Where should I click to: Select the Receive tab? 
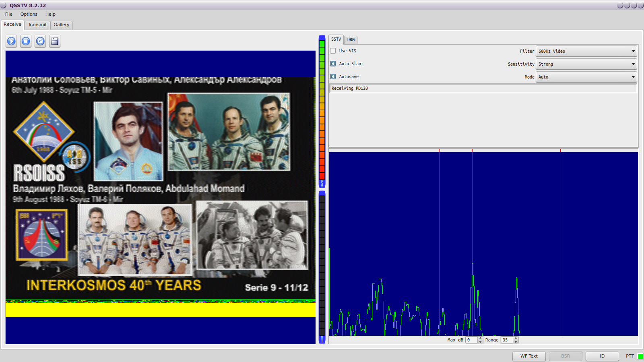tap(12, 25)
